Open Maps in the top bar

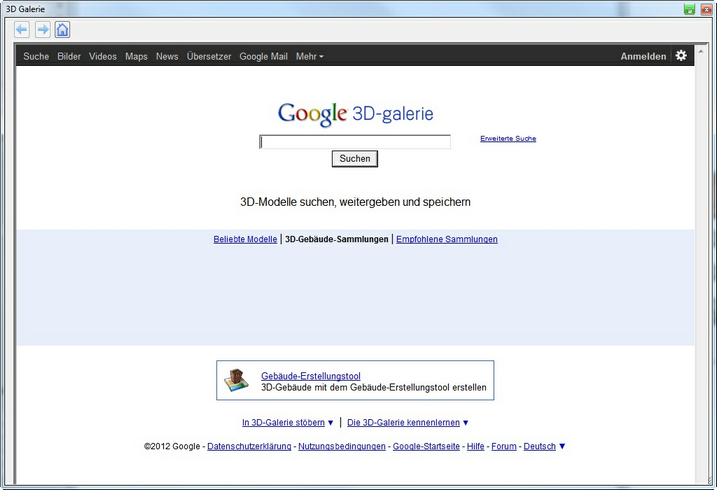pos(136,56)
